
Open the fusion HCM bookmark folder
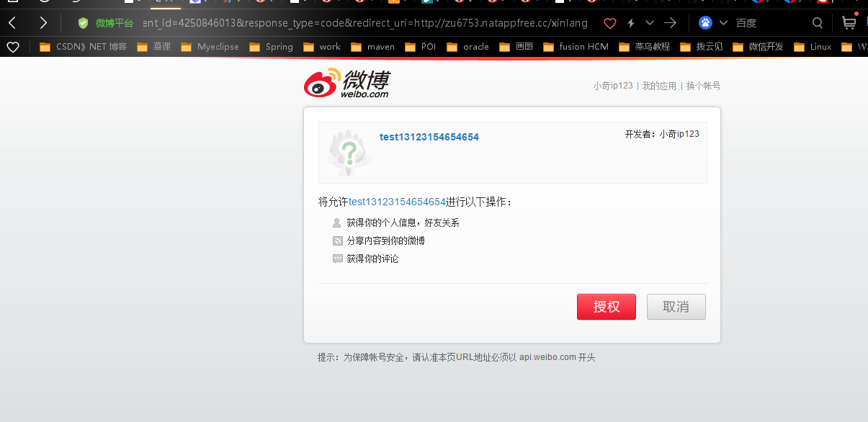576,47
